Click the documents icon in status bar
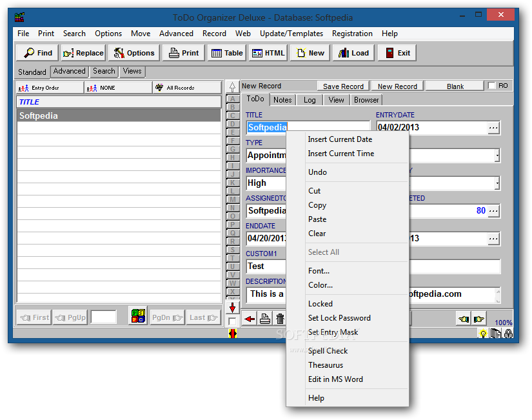Image resolution: width=532 pixels, height=420 pixels. (496, 334)
